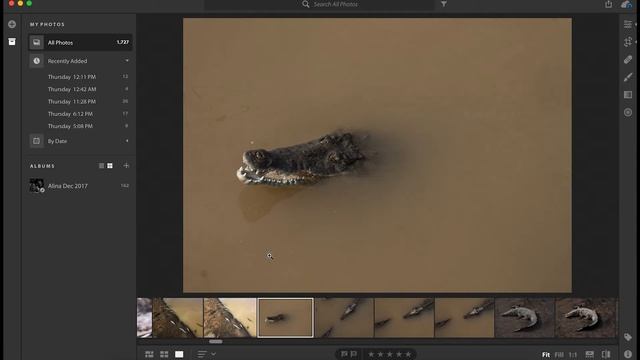Rate photo three stars
The image size is (640, 360).
coord(389,354)
